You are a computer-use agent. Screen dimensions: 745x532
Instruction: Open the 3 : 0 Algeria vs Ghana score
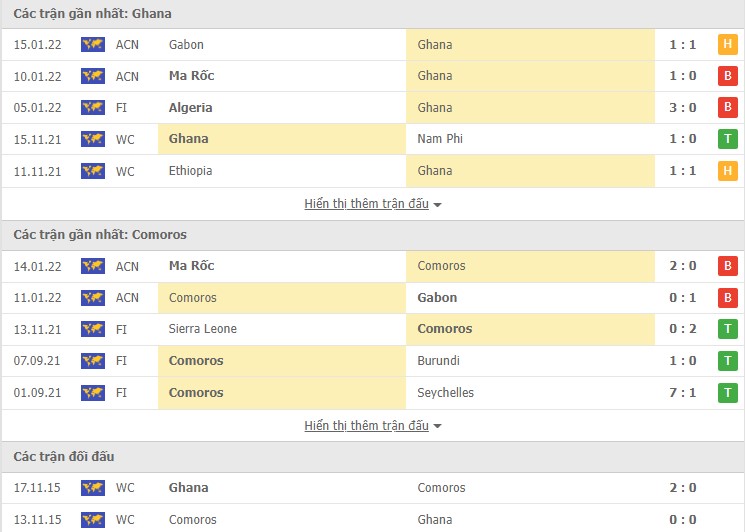click(x=682, y=107)
